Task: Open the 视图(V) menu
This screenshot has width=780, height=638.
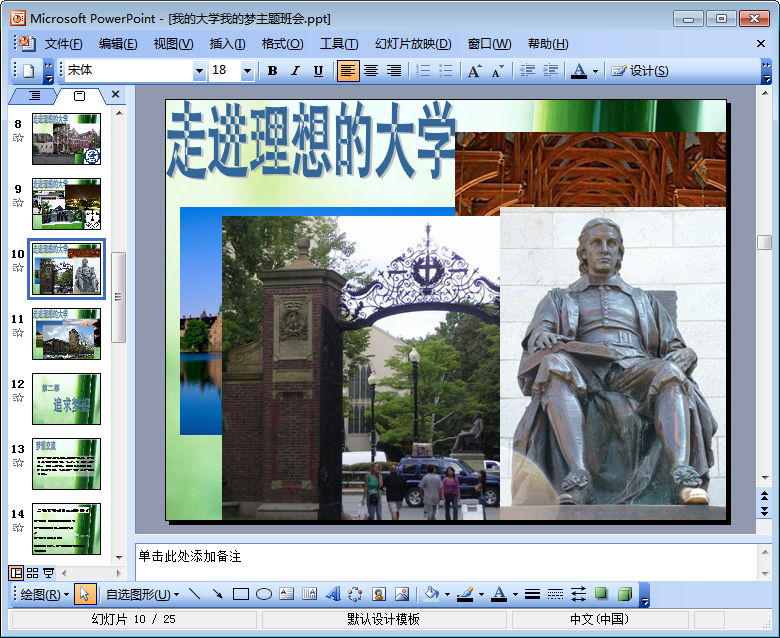Action: pos(173,44)
